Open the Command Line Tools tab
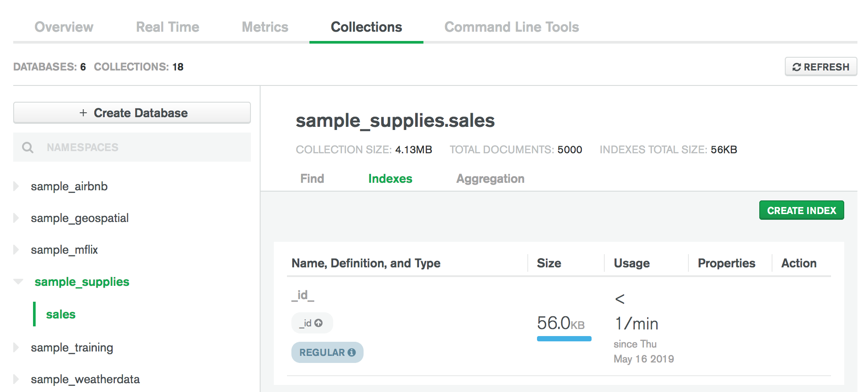868x392 pixels. (511, 27)
